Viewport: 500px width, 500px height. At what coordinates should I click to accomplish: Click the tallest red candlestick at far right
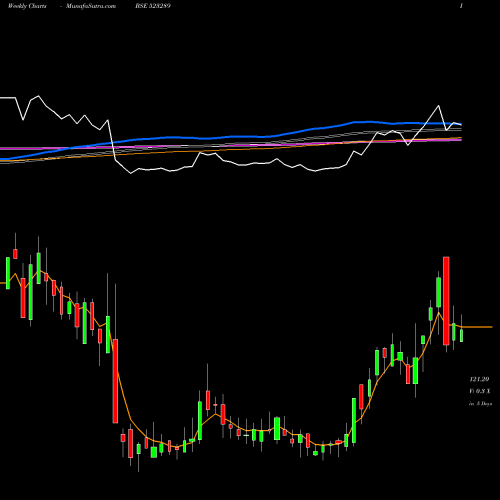click(x=446, y=301)
